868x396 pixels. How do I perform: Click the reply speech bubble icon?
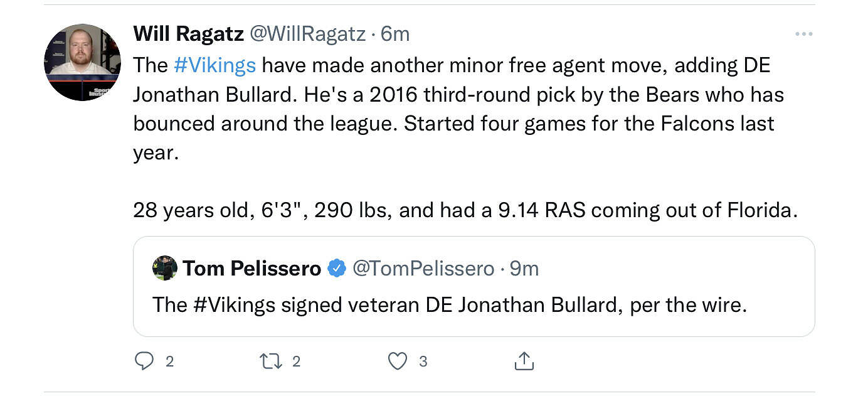point(145,361)
